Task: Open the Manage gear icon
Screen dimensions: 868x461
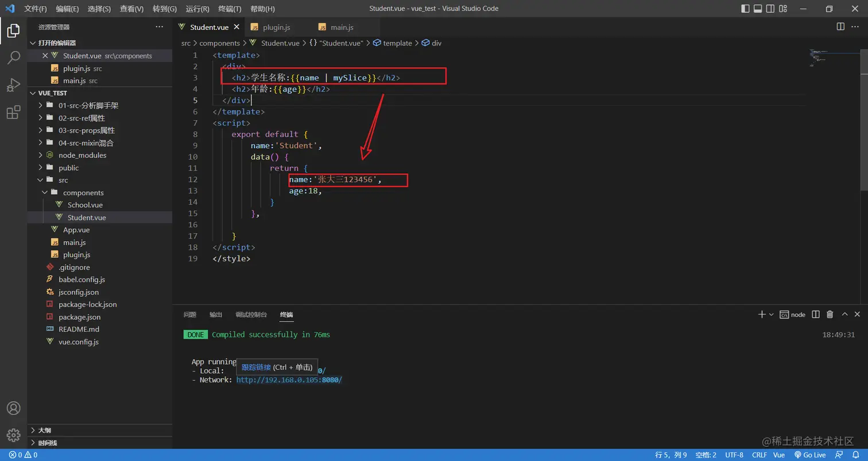Action: (x=13, y=435)
